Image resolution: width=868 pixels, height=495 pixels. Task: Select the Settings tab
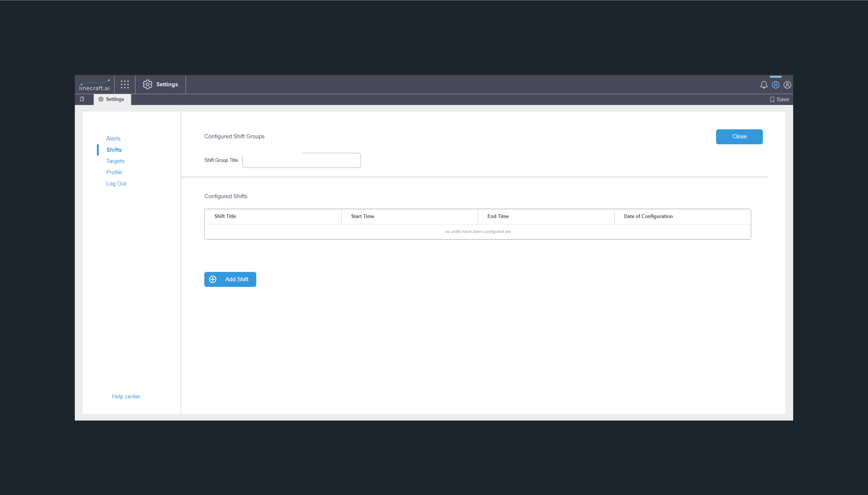tap(112, 99)
